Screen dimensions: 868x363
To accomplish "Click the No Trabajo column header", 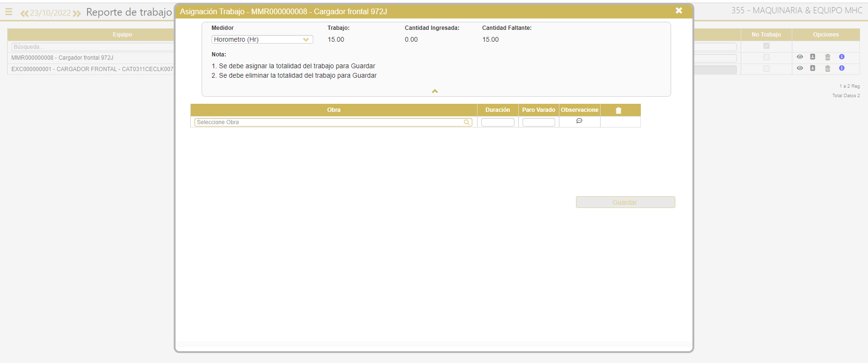I will [x=766, y=35].
